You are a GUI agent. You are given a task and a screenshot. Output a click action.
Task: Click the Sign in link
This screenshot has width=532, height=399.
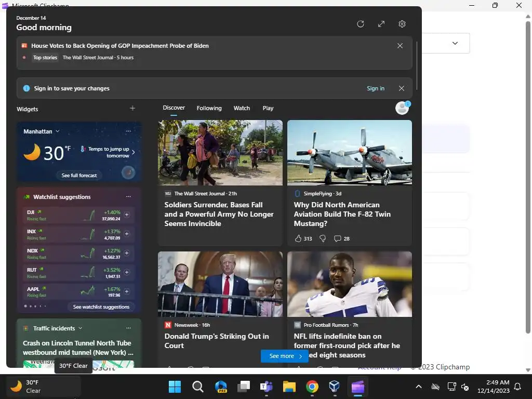point(376,88)
